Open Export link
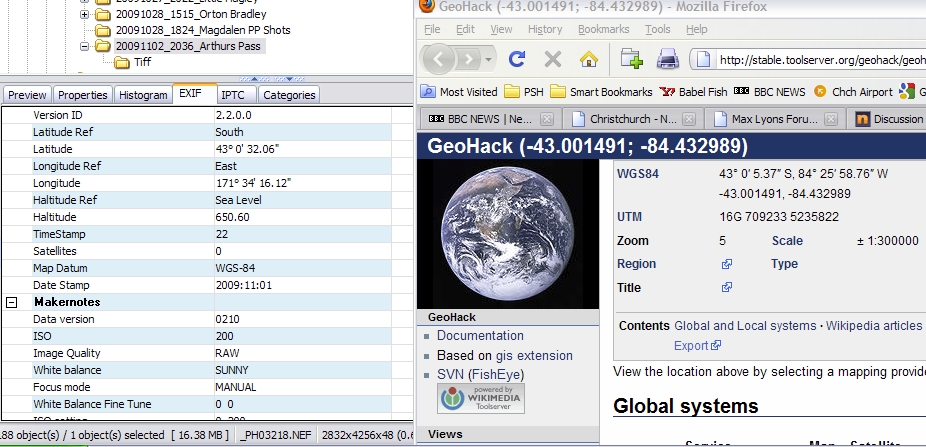 pos(697,345)
